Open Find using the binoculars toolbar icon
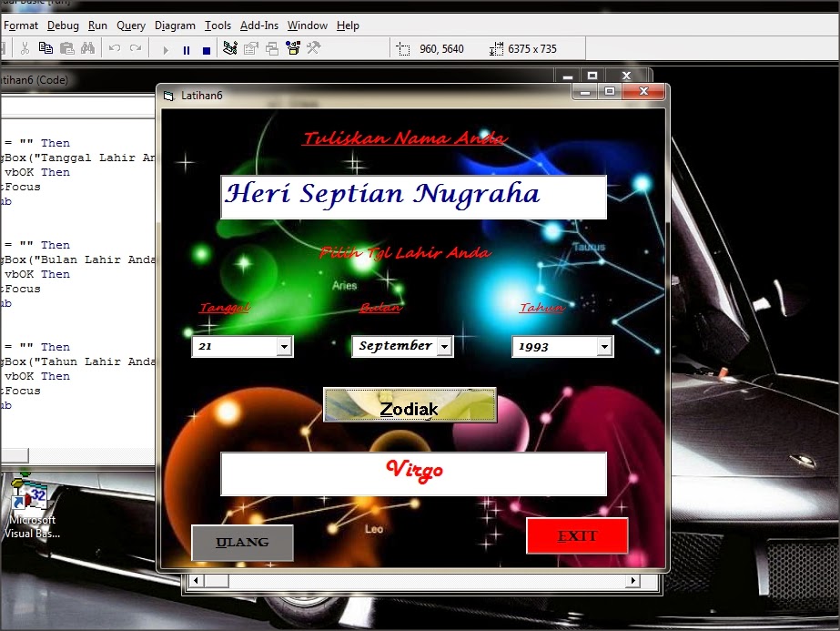 click(x=89, y=48)
